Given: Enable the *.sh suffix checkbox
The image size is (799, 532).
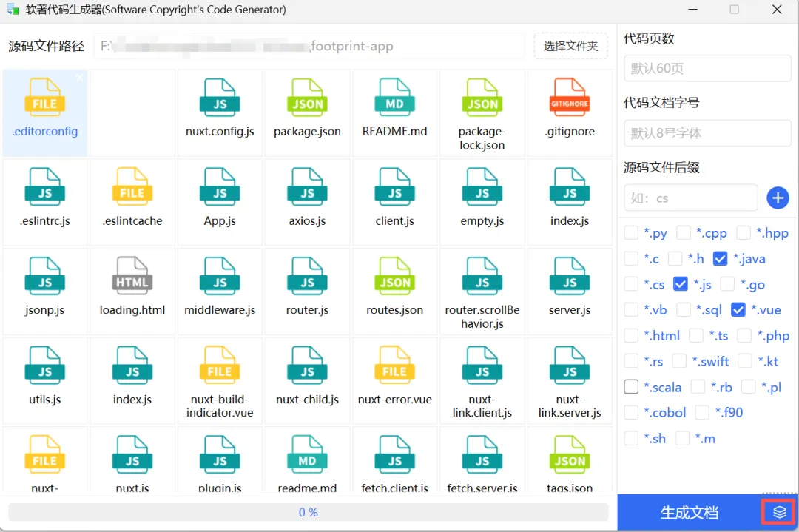Looking at the screenshot, I should (x=631, y=438).
